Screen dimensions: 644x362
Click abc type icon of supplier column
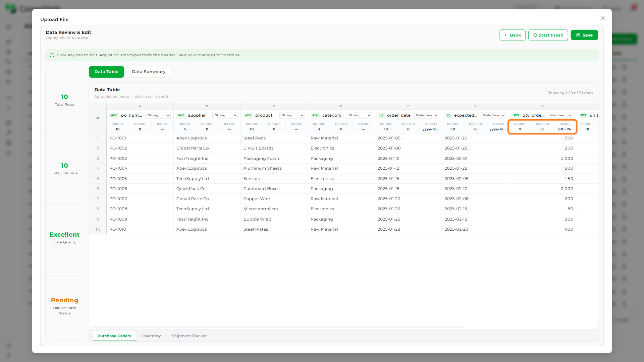[181, 115]
